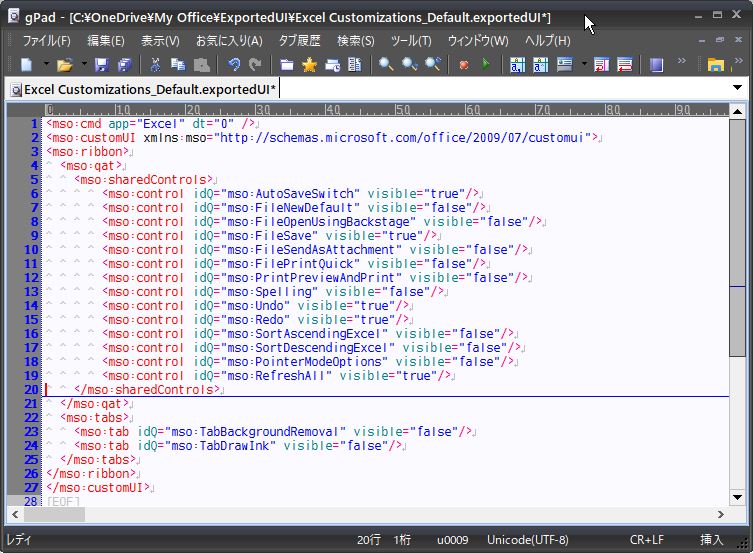Image resolution: width=753 pixels, height=553 pixels.
Task: Click the Save All icon
Action: click(x=124, y=64)
